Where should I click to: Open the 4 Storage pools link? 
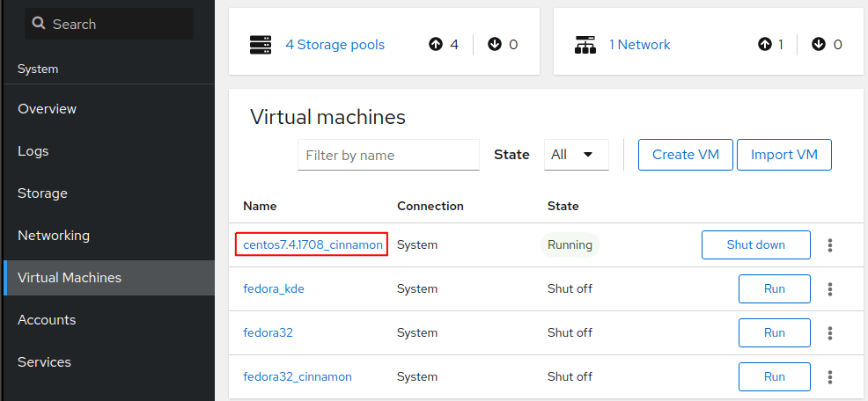(335, 44)
